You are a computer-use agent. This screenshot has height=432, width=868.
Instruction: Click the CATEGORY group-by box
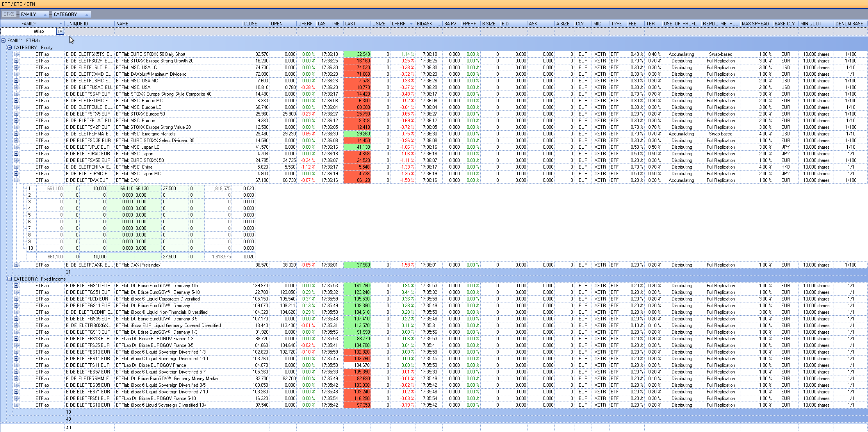71,14
